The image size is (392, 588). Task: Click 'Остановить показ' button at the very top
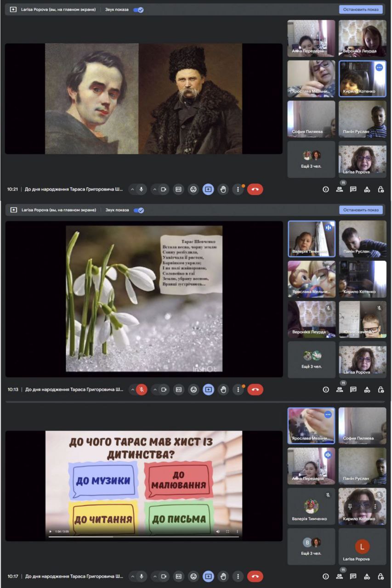click(x=361, y=10)
